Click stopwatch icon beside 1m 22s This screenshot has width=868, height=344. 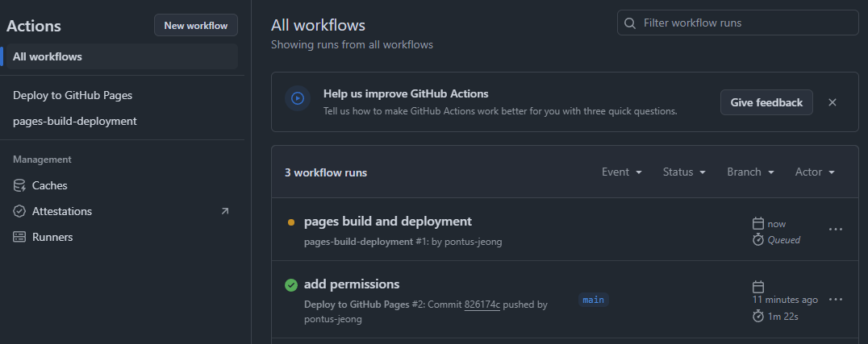click(x=758, y=316)
